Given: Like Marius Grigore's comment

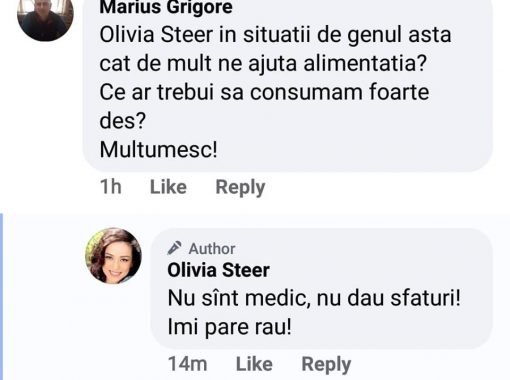Looking at the screenshot, I should (168, 187).
